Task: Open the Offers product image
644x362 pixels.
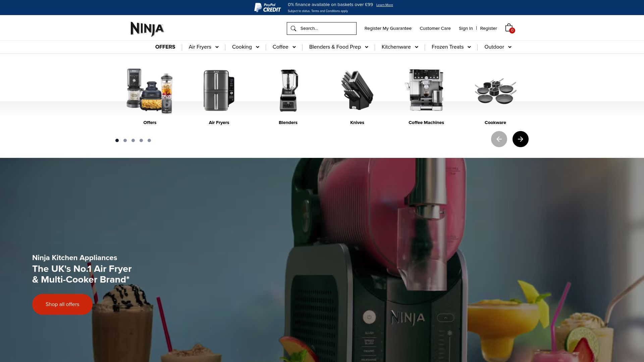Action: pos(150,90)
